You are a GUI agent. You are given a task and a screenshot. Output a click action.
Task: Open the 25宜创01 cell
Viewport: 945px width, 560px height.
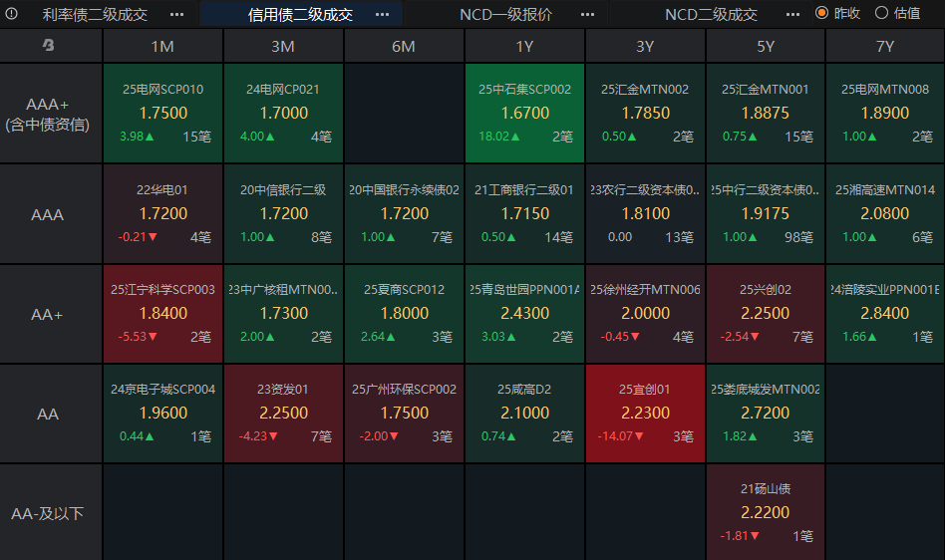tap(645, 414)
